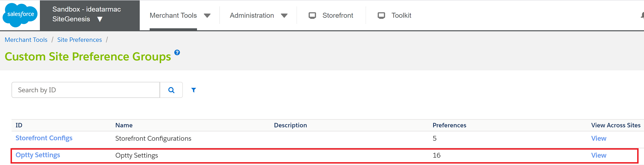Viewport: 644px width, 165px height.
Task: View Storefront Configs across sites
Action: [599, 138]
